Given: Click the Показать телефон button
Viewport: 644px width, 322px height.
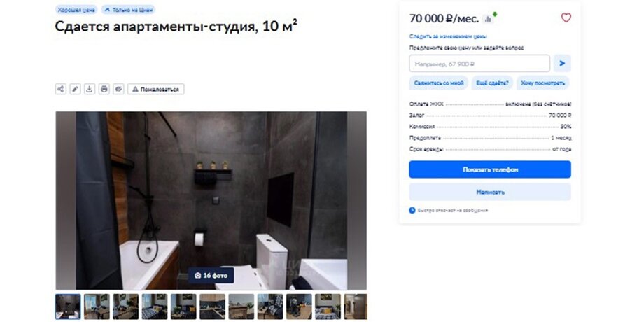Looking at the screenshot, I should click(490, 169).
